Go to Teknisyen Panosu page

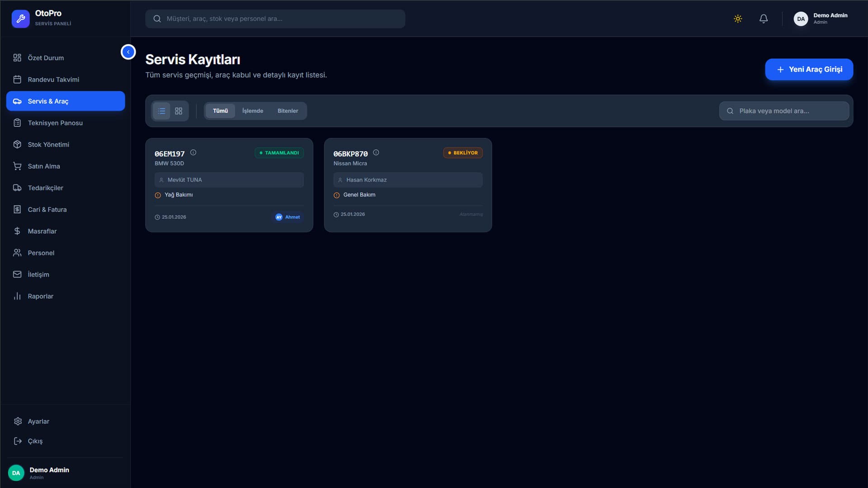(55, 123)
